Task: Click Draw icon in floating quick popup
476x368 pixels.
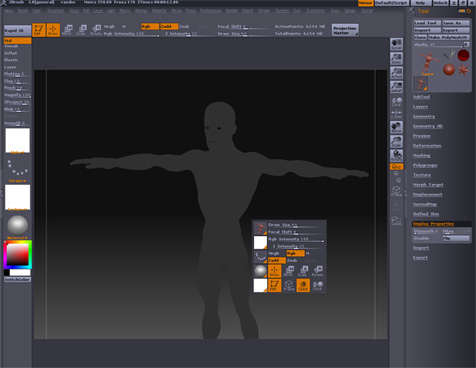Action: tap(274, 271)
